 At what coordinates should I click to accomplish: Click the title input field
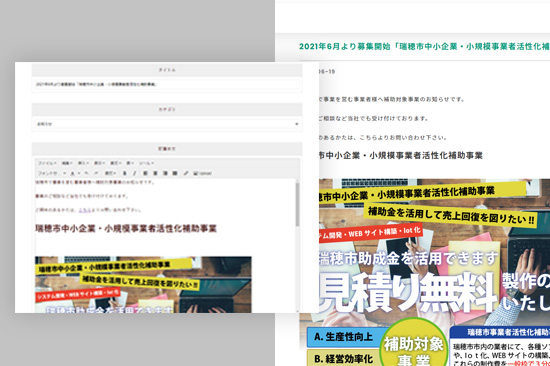pyautogui.click(x=167, y=84)
